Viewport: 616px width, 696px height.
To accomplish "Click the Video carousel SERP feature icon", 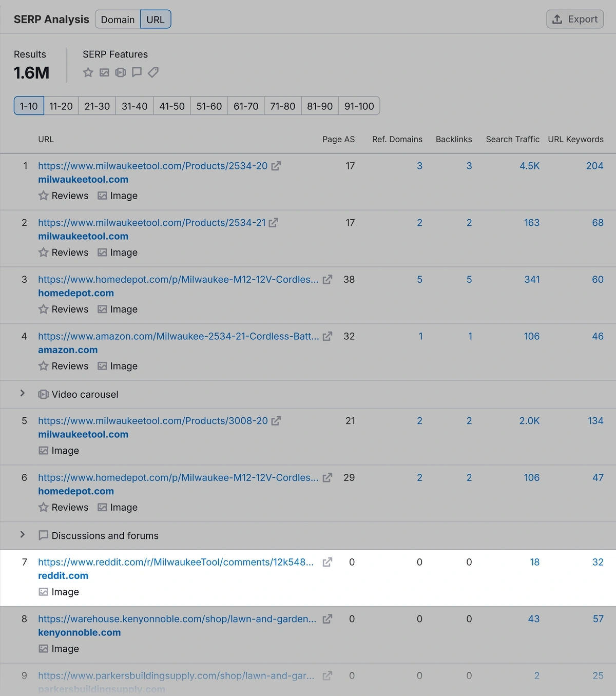I will (x=121, y=72).
